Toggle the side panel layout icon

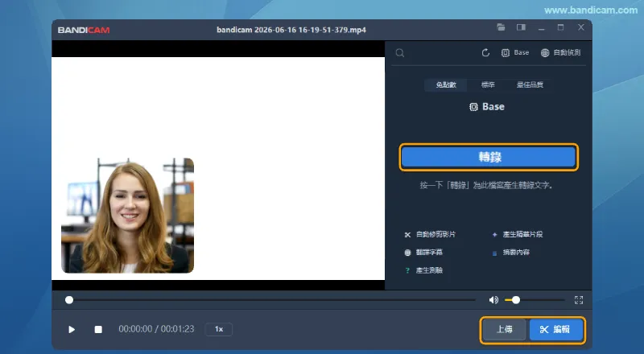coord(521,27)
